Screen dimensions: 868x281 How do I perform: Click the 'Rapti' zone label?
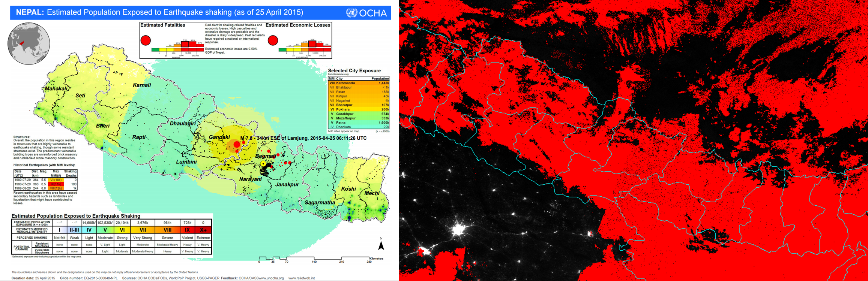[x=139, y=137]
